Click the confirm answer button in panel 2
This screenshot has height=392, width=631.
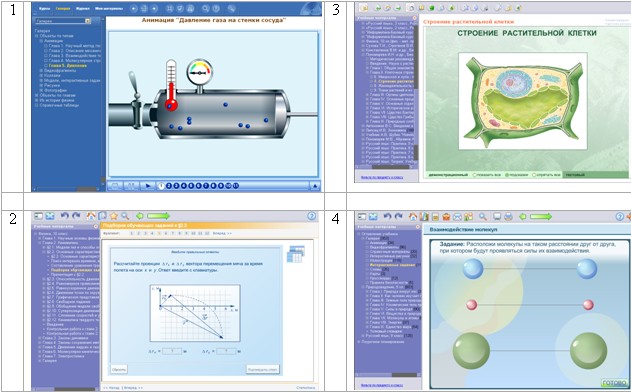pos(262,369)
